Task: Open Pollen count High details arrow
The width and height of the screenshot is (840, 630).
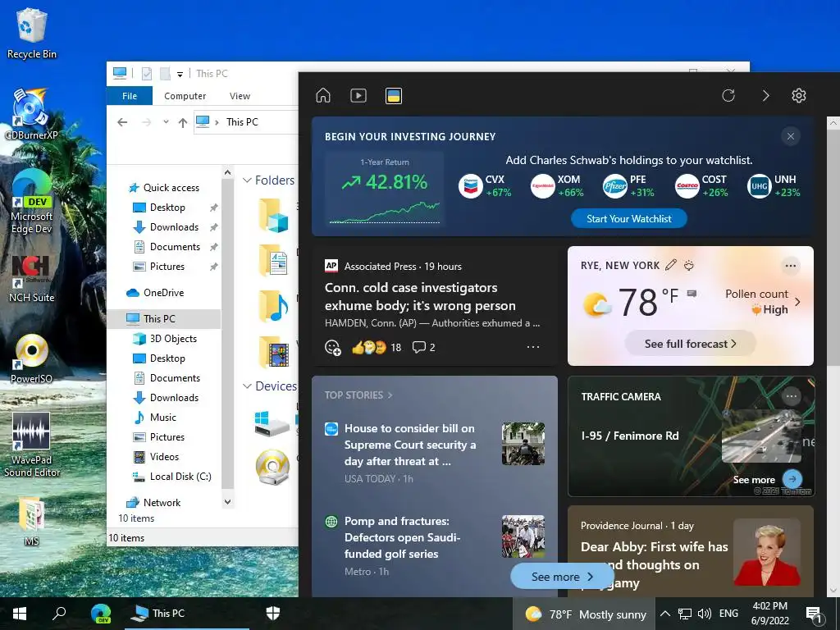Action: click(x=797, y=302)
